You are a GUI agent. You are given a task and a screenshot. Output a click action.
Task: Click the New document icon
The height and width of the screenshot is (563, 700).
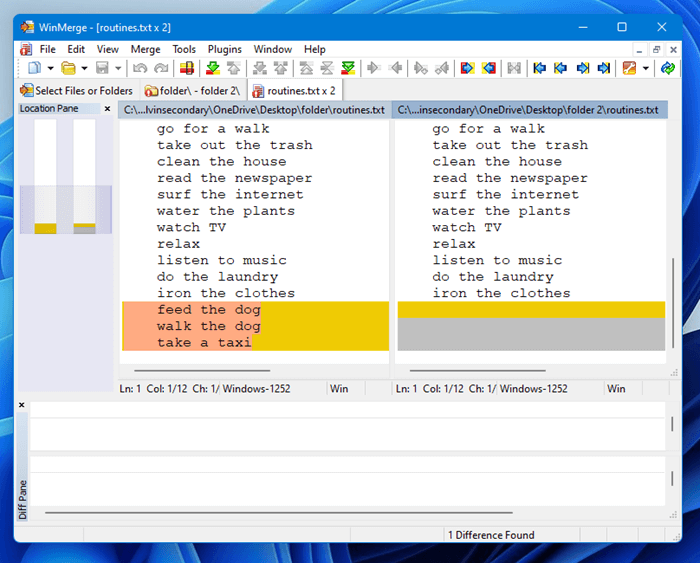35,68
